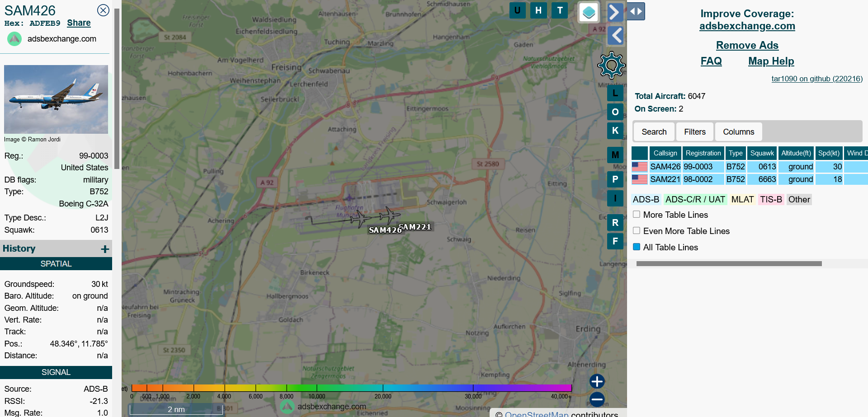Zoom out with minus button
Image resolution: width=868 pixels, height=417 pixels.
(x=597, y=399)
